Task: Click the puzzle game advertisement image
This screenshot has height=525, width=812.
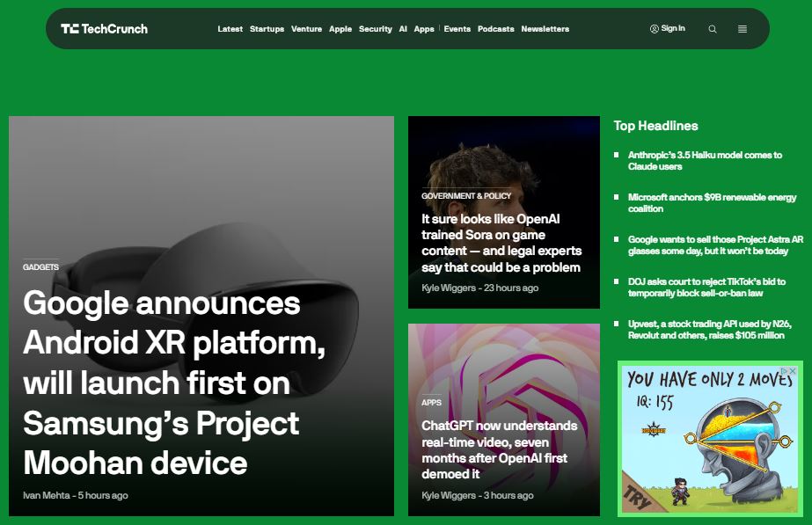Action: (x=710, y=439)
